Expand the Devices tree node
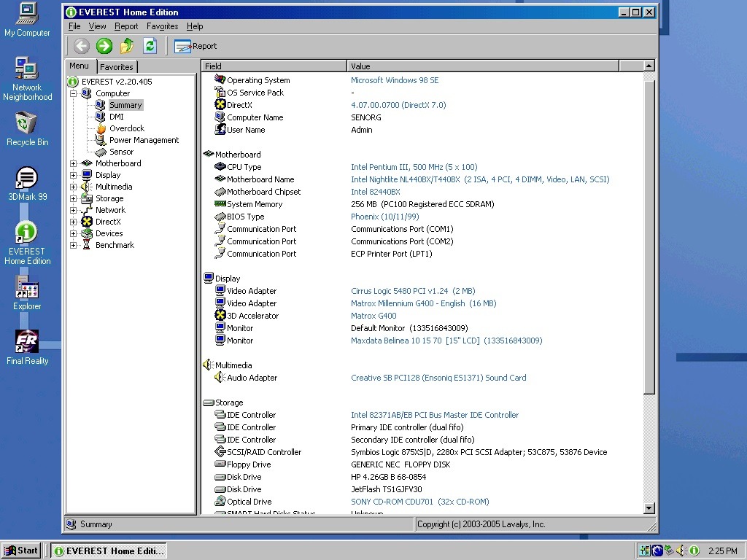The width and height of the screenshot is (747, 560). pyautogui.click(x=74, y=233)
